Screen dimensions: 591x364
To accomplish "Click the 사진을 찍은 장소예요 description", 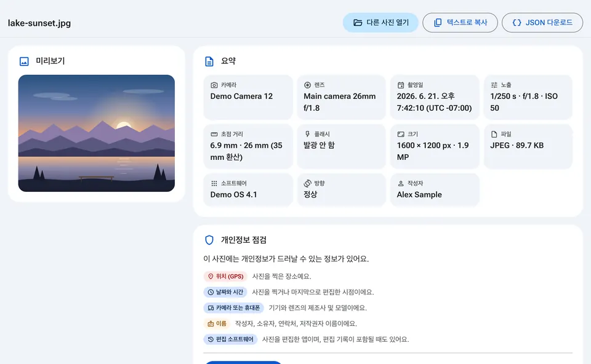I will [281, 276].
